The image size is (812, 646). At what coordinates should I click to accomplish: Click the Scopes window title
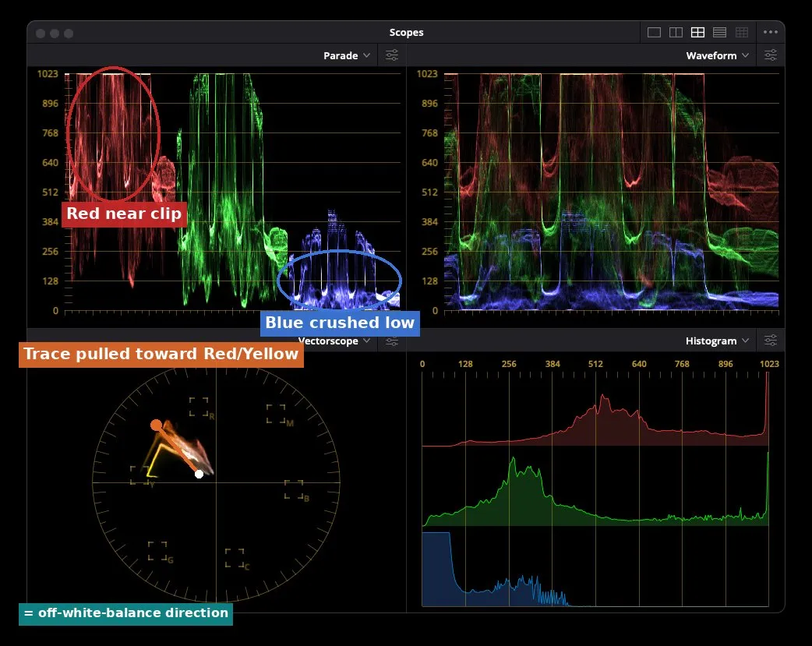coord(407,32)
